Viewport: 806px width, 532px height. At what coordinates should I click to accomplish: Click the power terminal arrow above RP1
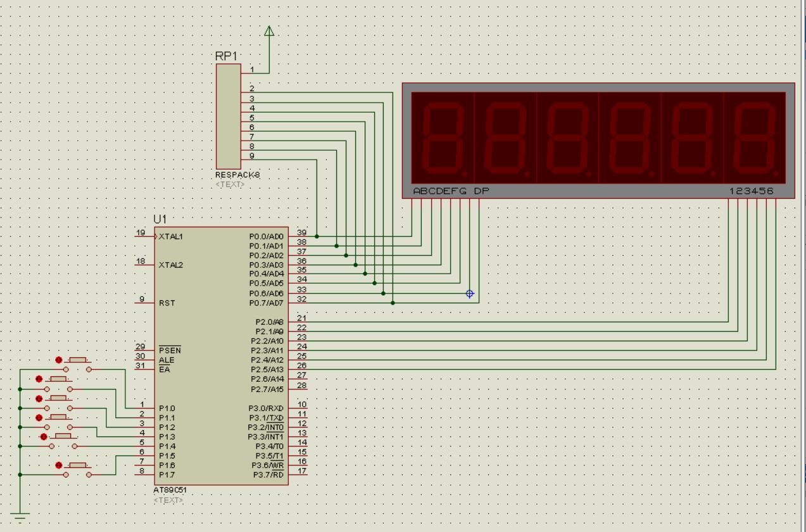(269, 30)
